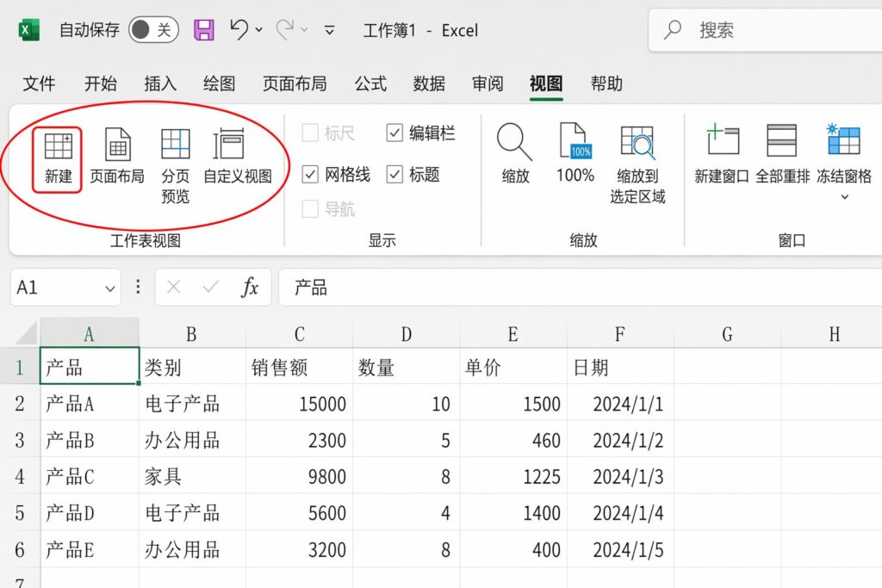Open the 文件 (File) tab
This screenshot has height=588, width=882.
[39, 84]
